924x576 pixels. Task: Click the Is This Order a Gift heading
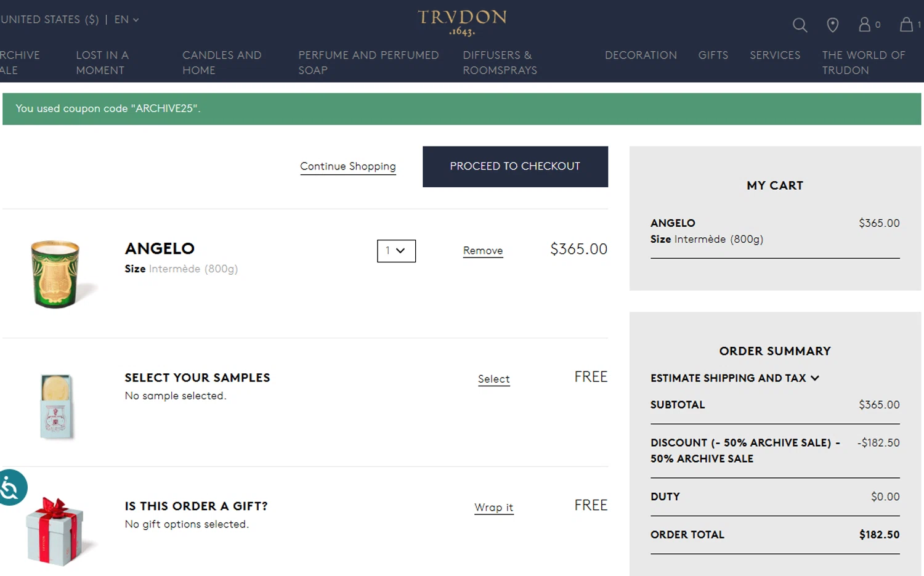point(196,506)
